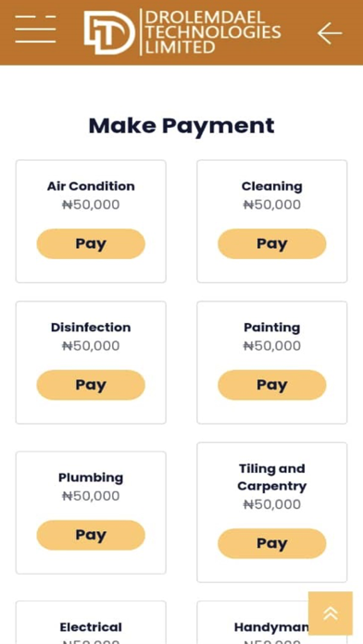Tap the scroll-to-top double chevron button
363x644 pixels.
pyautogui.click(x=331, y=613)
